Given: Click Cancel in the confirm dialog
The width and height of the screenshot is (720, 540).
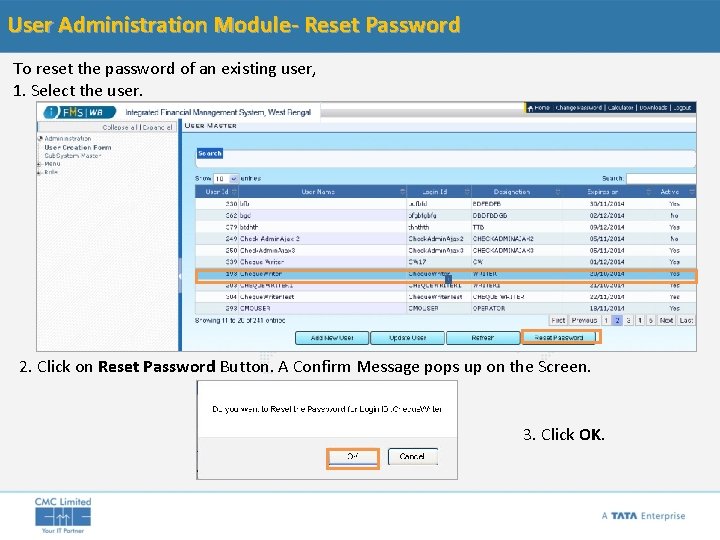Looking at the screenshot, I should [x=412, y=457].
